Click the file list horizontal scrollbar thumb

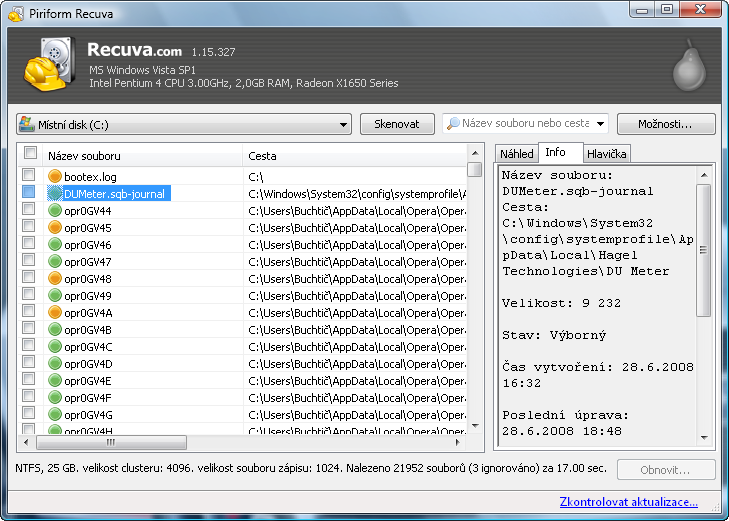112,442
